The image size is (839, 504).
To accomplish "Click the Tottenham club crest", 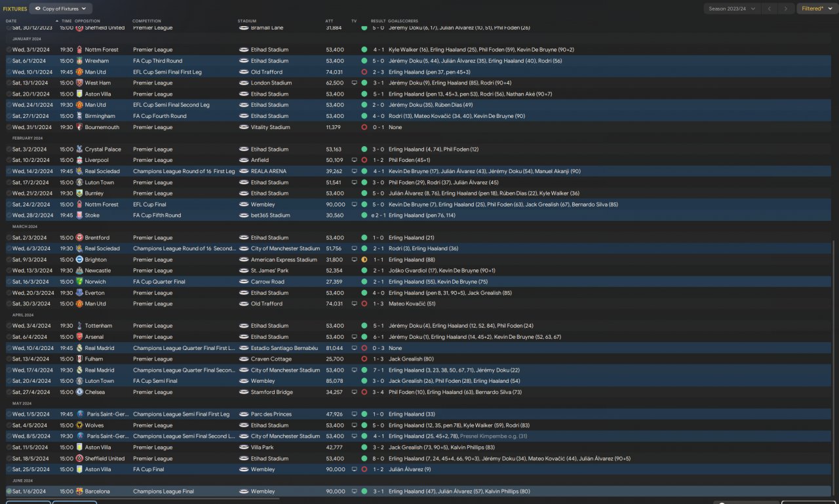I will click(x=79, y=326).
